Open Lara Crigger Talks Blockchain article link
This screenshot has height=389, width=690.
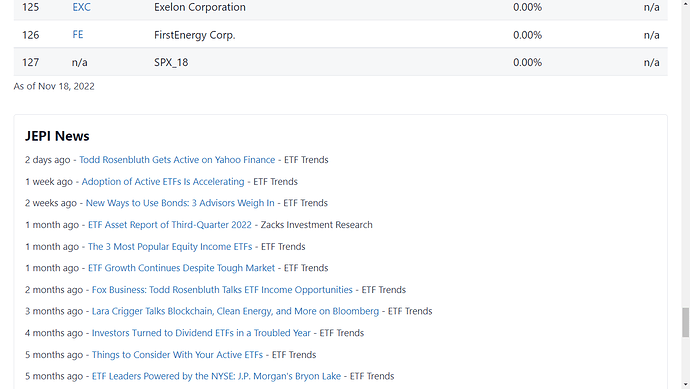235,311
